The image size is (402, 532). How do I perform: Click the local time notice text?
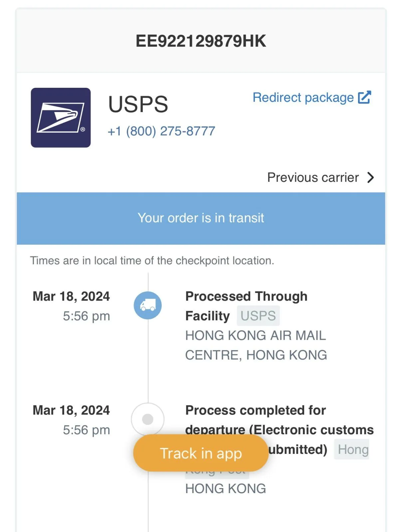coord(152,260)
